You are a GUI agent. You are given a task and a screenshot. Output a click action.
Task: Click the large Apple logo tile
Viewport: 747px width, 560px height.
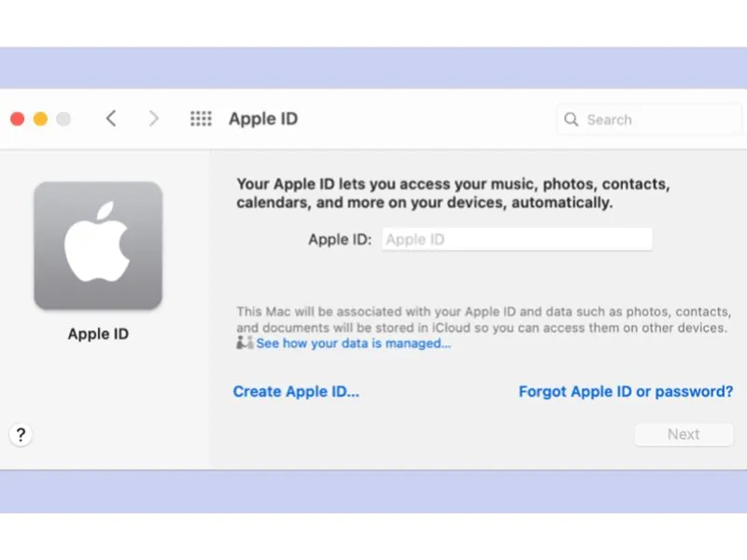98,245
